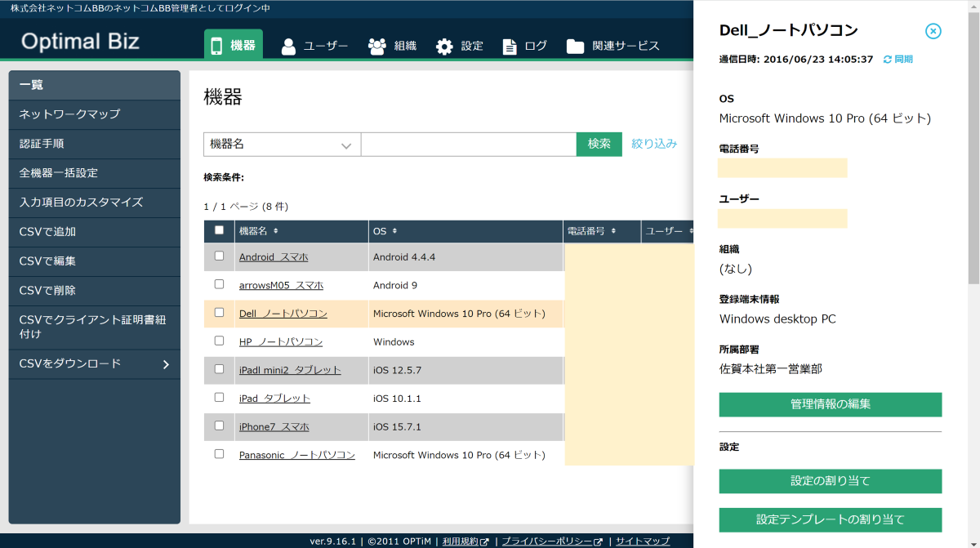
Task: Open the サイトマップ footer link
Action: (x=643, y=541)
